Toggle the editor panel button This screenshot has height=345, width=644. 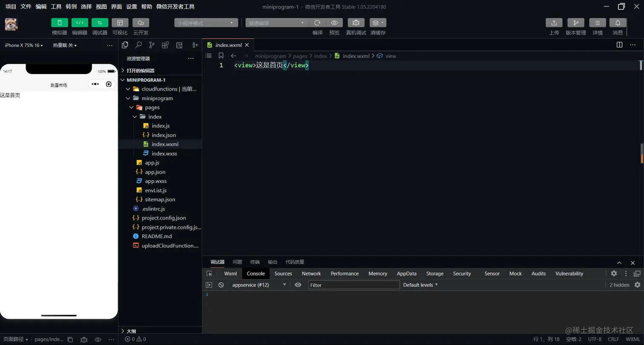pyautogui.click(x=80, y=23)
